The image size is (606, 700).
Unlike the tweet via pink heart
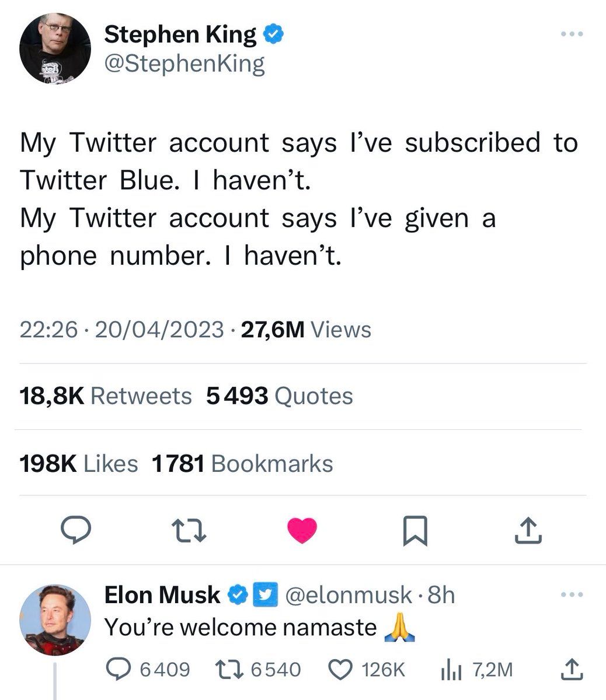tap(302, 531)
